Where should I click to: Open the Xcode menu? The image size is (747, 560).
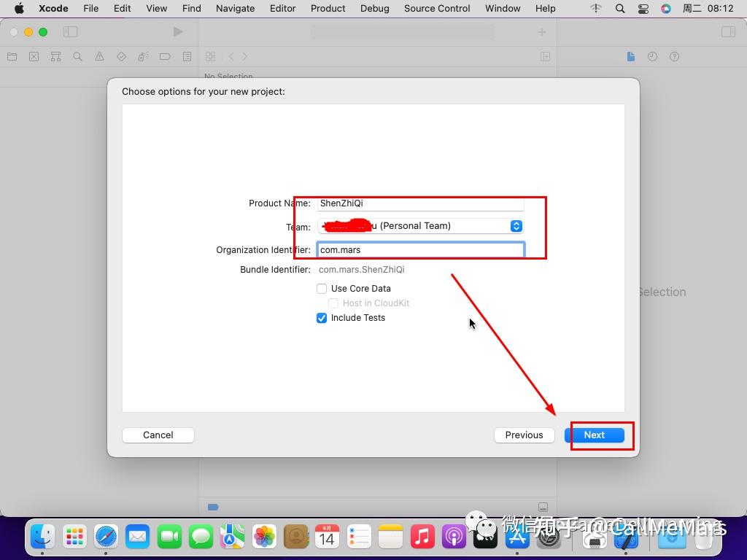(53, 8)
